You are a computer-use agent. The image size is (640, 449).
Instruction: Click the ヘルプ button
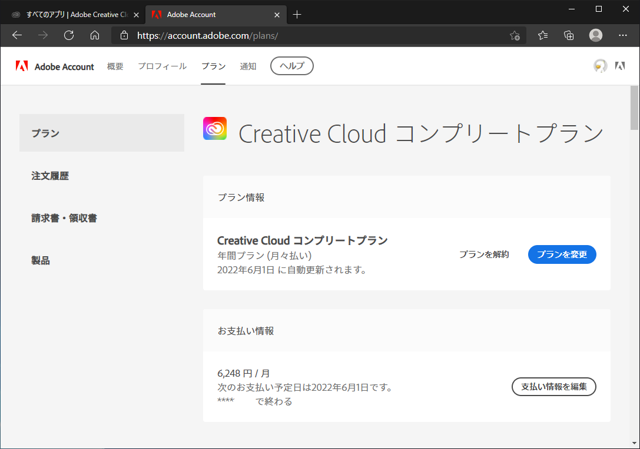[x=292, y=66]
